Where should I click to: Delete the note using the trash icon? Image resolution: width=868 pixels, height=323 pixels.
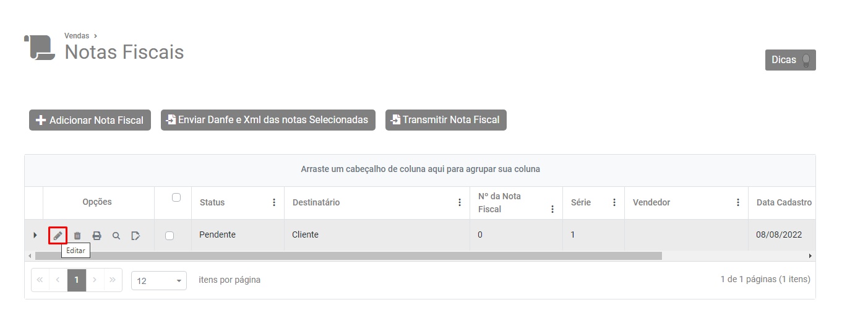coord(77,235)
